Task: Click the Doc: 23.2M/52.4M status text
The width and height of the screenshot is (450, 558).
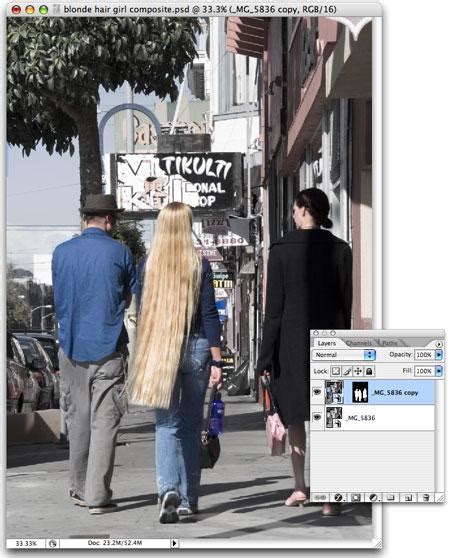Action: click(x=115, y=543)
